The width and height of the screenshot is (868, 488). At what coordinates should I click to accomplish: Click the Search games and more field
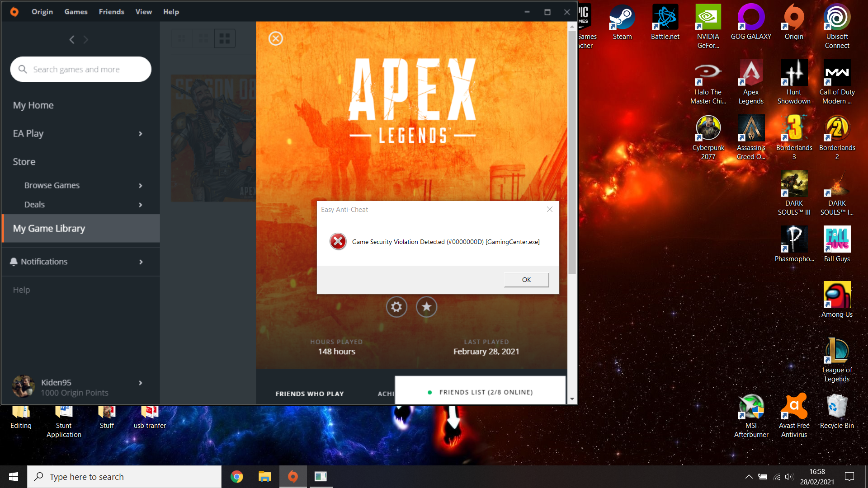coord(81,70)
